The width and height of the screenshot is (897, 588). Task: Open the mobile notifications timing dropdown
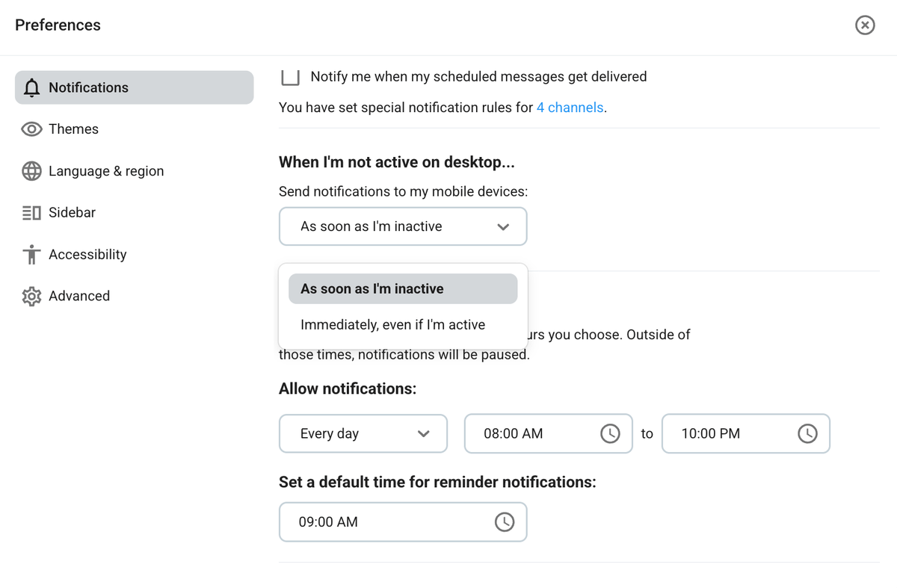tap(402, 226)
